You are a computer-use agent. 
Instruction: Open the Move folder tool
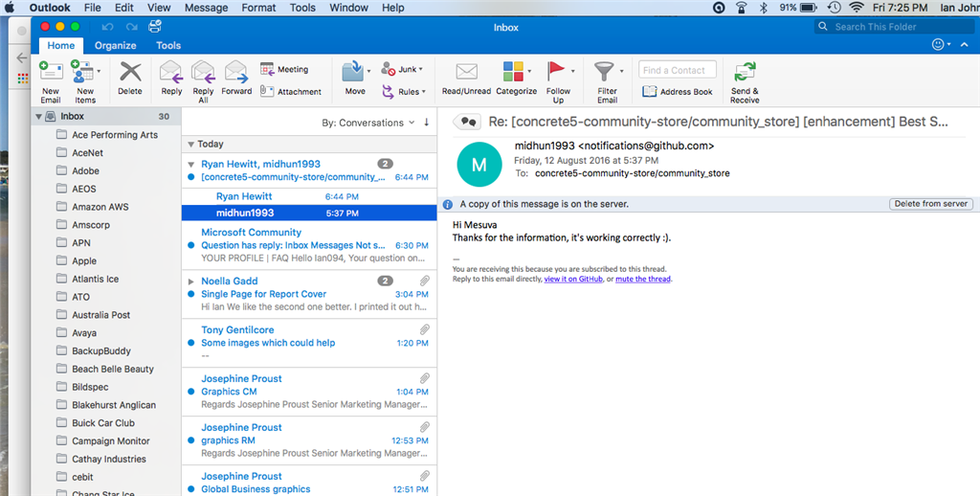(355, 79)
